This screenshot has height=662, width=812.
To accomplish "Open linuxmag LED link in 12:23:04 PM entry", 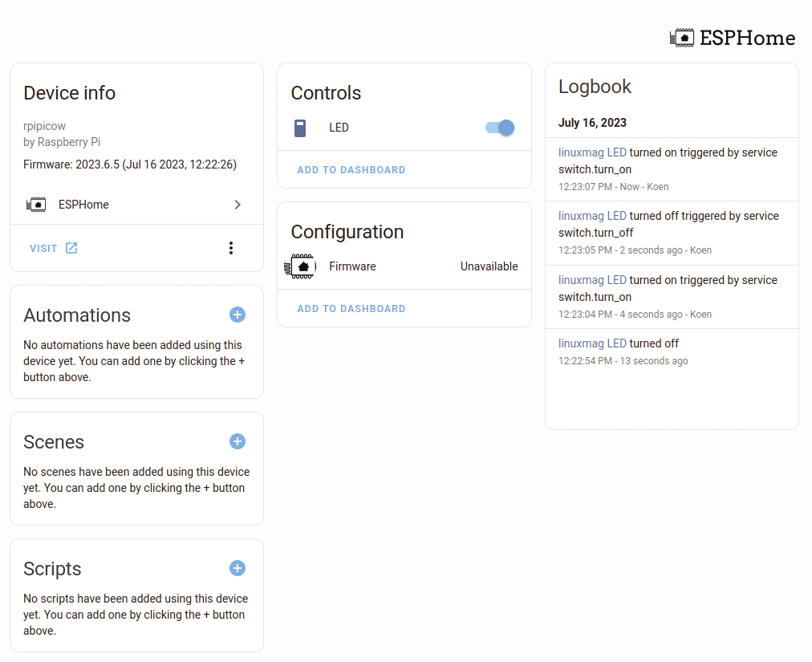I will [x=592, y=280].
